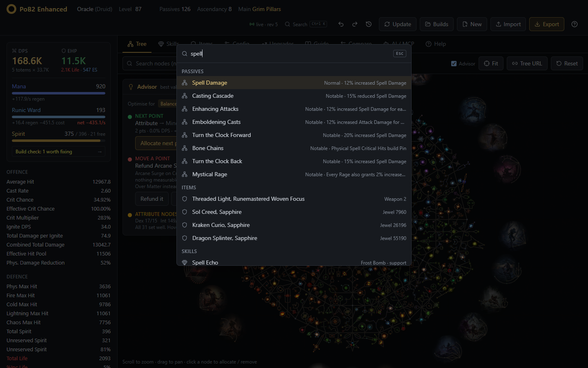588x368 pixels.
Task: Click the tree icon beside Bone Chains
Action: click(x=185, y=148)
